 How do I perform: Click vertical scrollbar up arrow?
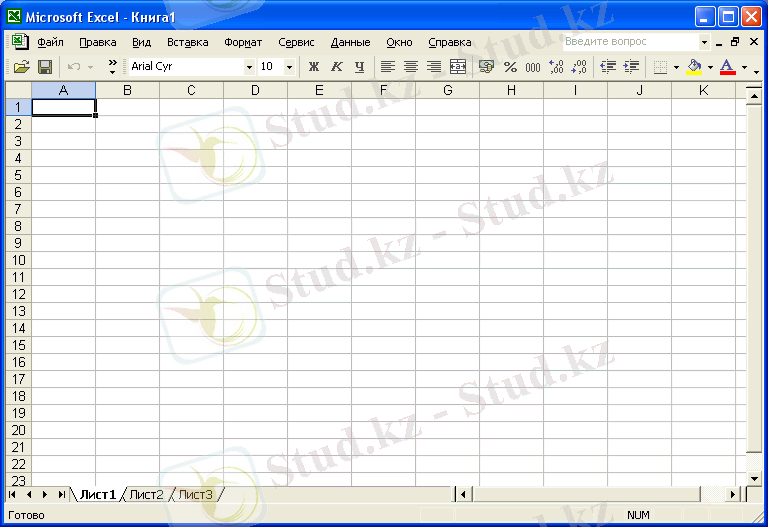click(754, 96)
